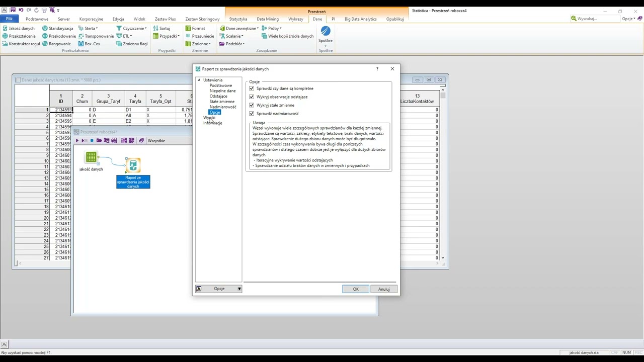Click the run-to-node icon in workspace toolbar
This screenshot has height=362, width=644.
click(84, 141)
